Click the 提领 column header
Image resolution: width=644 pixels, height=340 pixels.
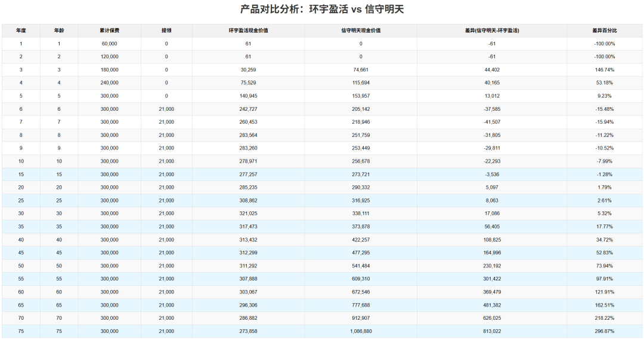click(x=166, y=30)
